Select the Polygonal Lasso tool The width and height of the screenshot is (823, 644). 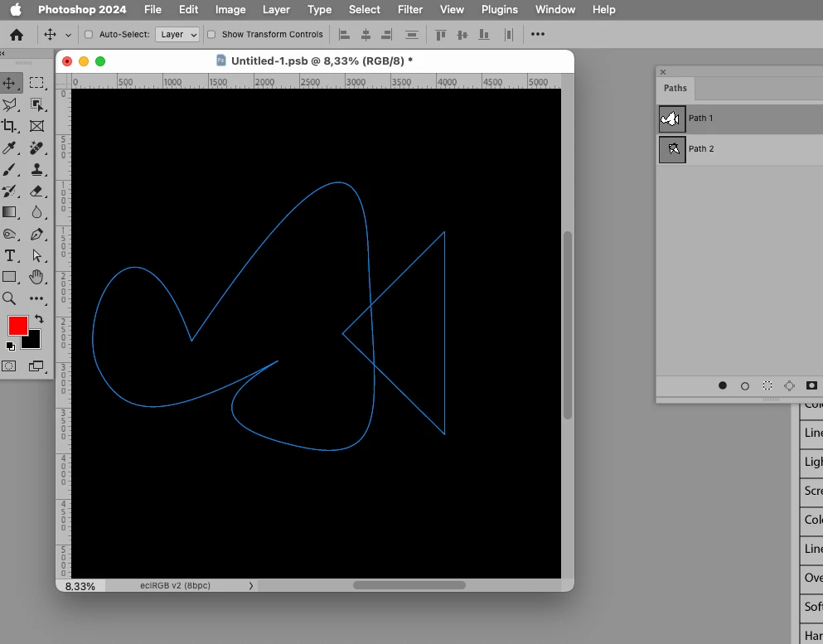click(x=9, y=104)
